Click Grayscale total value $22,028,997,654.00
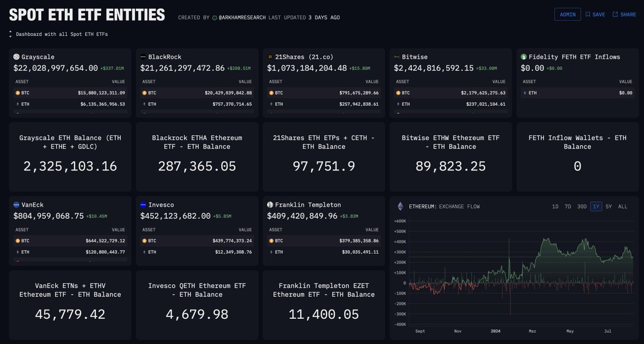Viewport: 644px width, 344px height. coord(56,68)
